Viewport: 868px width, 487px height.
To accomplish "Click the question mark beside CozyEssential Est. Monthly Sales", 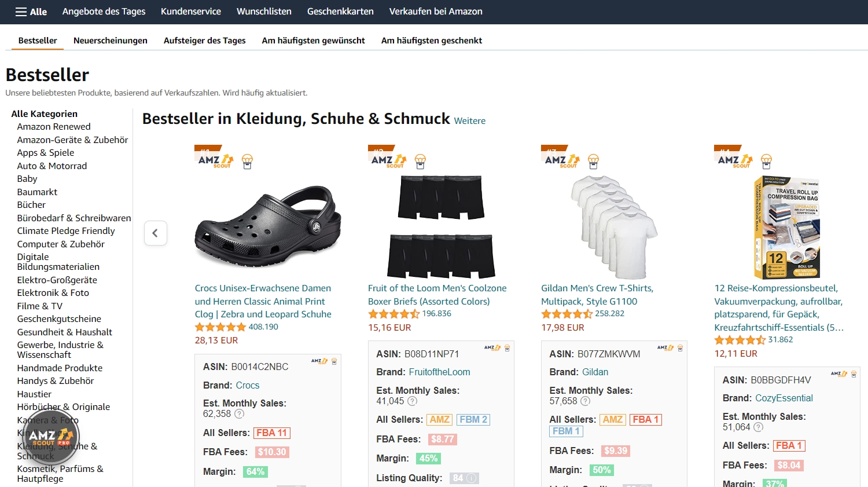I will coord(758,427).
